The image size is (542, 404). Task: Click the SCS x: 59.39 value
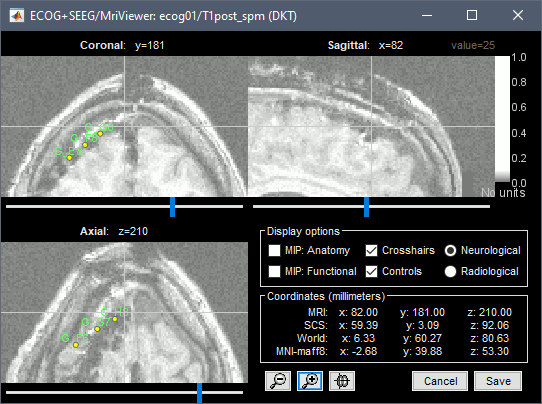pos(358,325)
